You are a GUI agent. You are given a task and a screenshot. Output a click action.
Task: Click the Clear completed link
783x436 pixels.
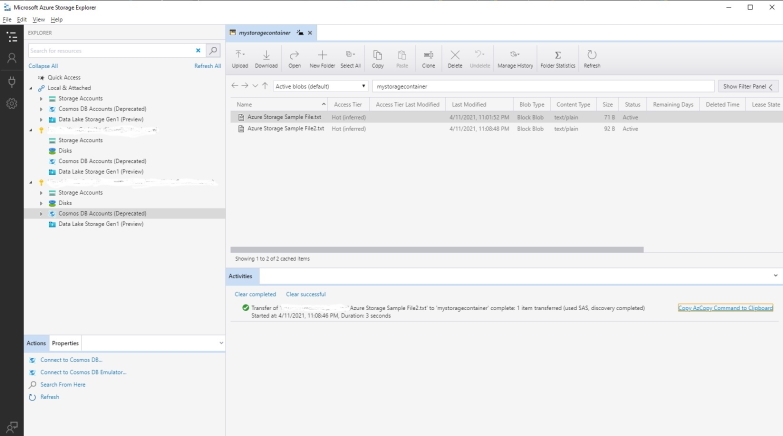pos(255,294)
